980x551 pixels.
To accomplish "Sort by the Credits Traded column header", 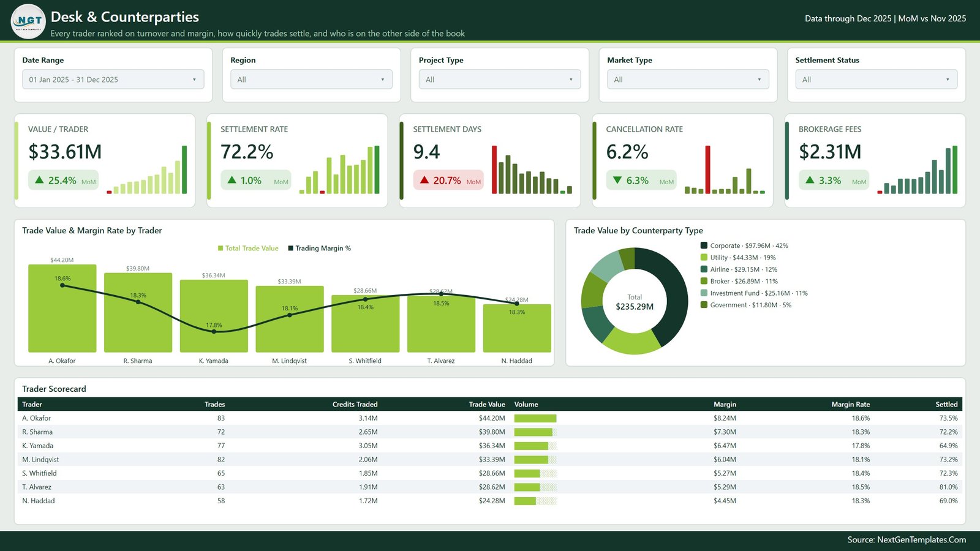I will pos(355,405).
